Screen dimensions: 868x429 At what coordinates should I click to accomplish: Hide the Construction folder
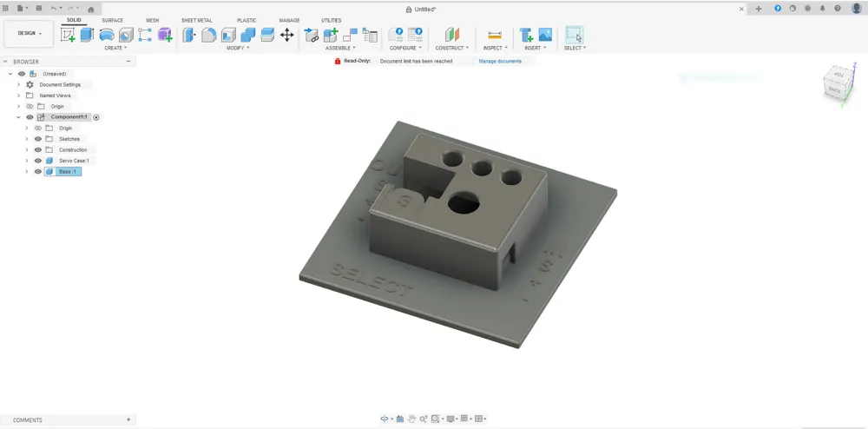(x=38, y=150)
